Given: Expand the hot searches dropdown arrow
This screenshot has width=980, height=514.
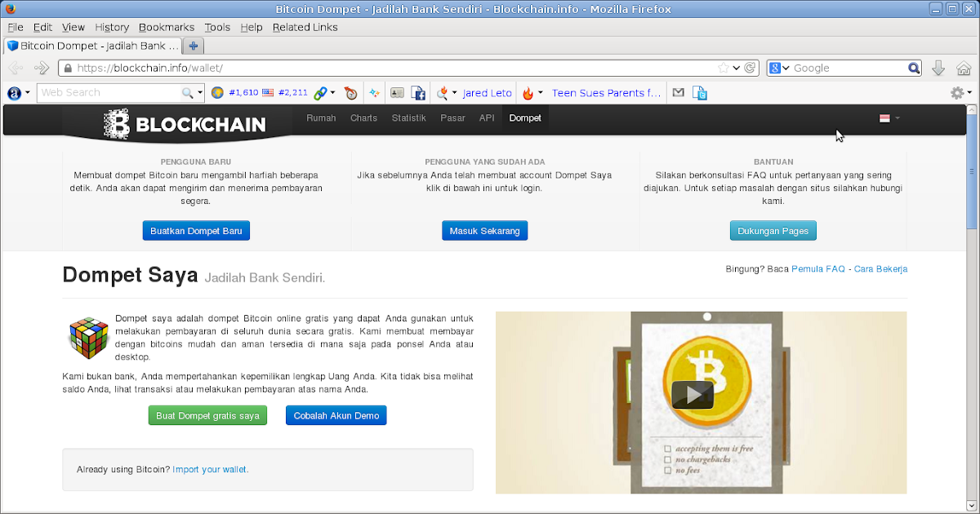Looking at the screenshot, I should point(455,93).
